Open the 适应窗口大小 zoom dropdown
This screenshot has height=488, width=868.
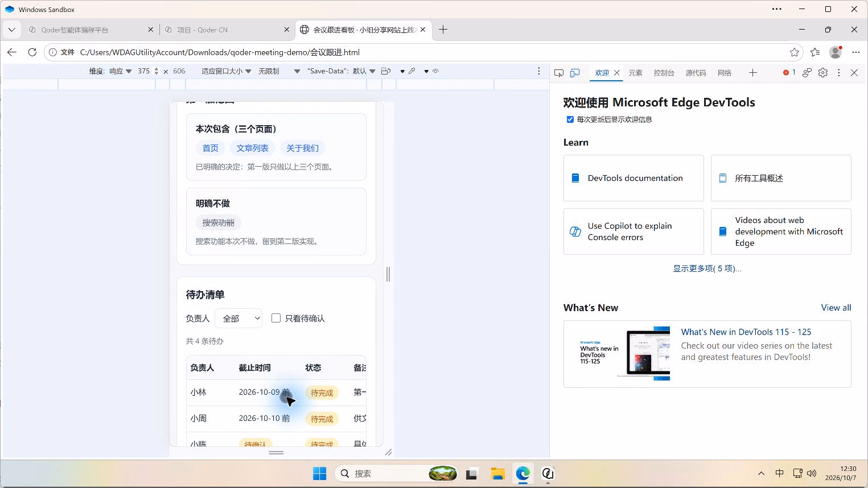(227, 71)
